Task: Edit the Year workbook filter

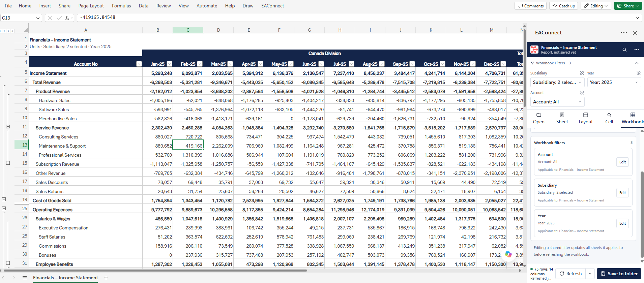Action: (x=622, y=223)
